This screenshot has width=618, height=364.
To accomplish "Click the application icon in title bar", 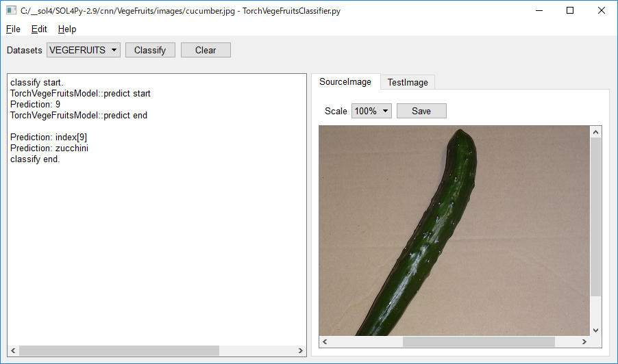I will (x=11, y=11).
